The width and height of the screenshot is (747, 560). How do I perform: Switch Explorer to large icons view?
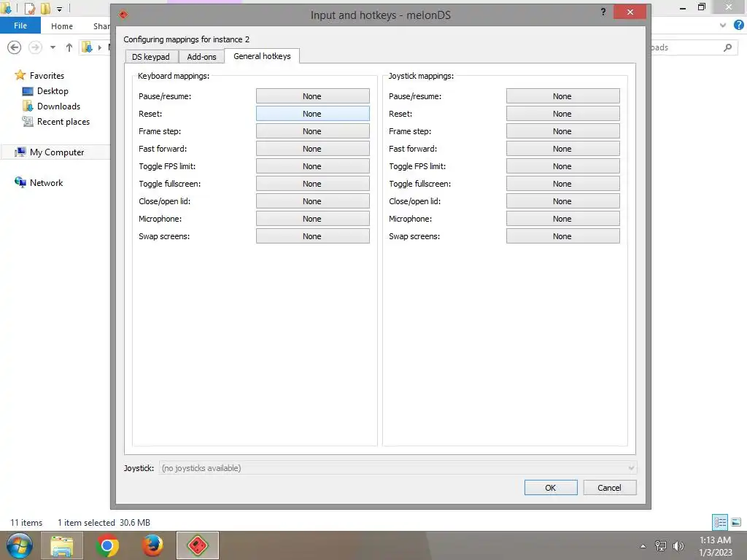[736, 522]
